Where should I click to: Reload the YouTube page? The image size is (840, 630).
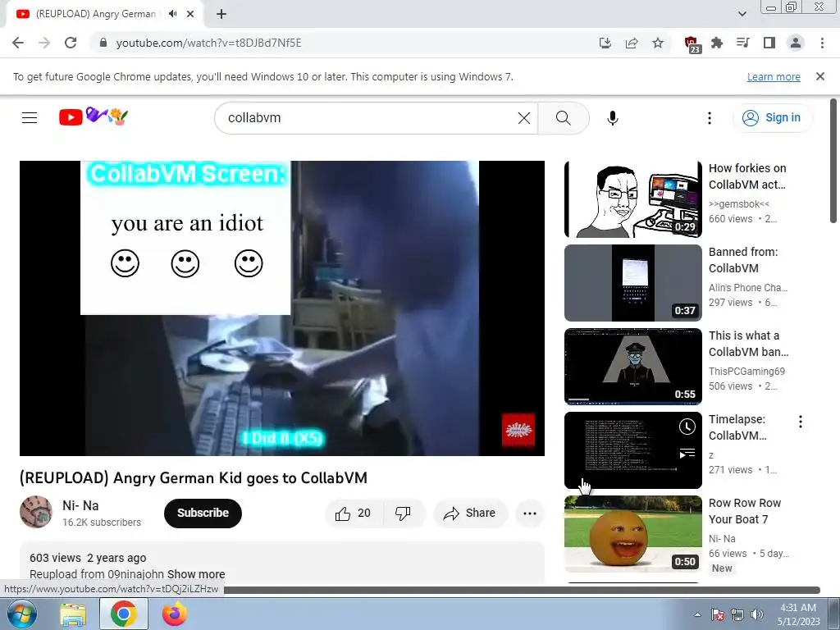[x=71, y=43]
